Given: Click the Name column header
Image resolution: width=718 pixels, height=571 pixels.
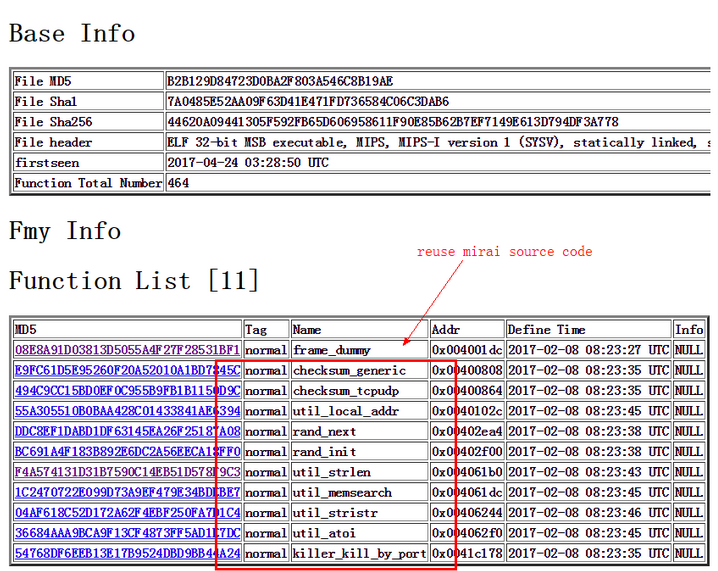Looking at the screenshot, I should point(359,329).
